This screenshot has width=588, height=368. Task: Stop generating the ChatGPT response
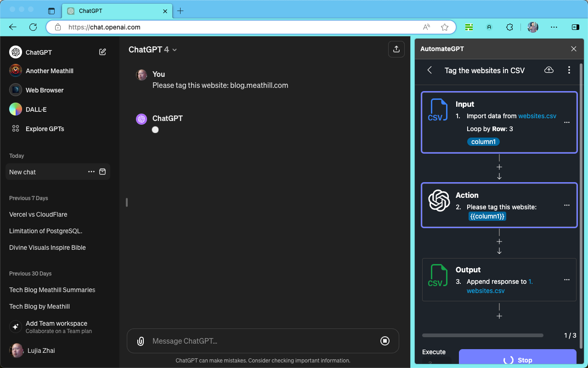(x=385, y=341)
